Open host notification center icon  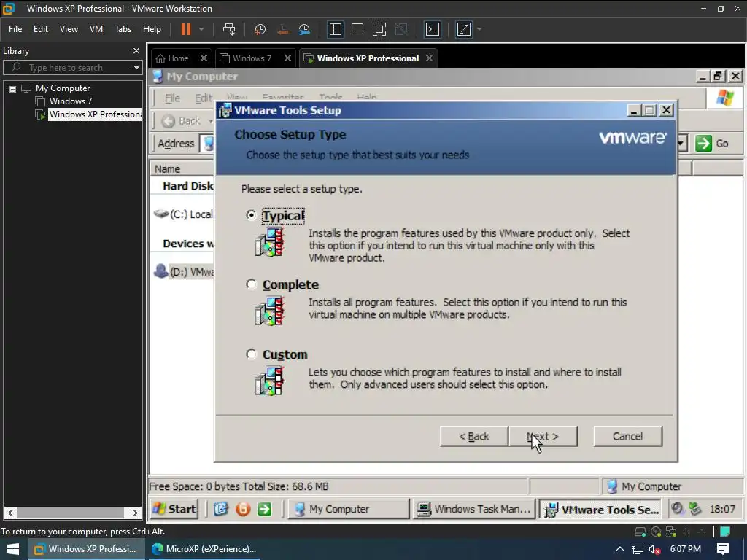point(723,549)
